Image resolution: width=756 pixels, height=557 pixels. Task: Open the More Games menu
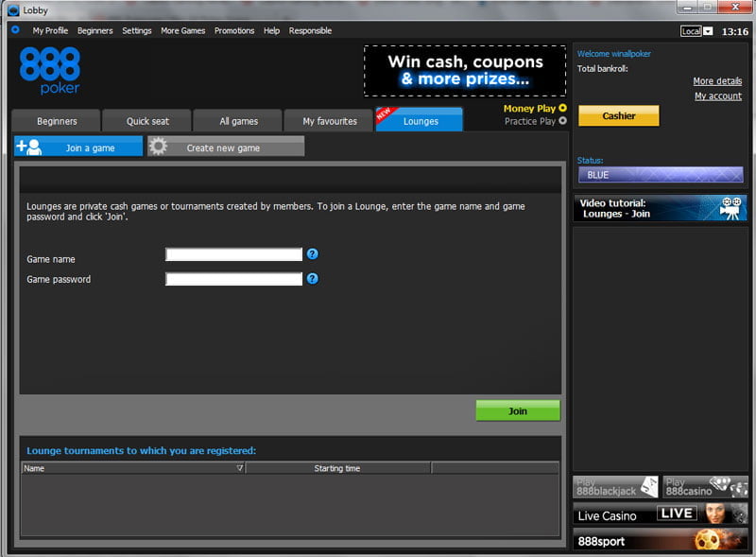click(x=182, y=30)
